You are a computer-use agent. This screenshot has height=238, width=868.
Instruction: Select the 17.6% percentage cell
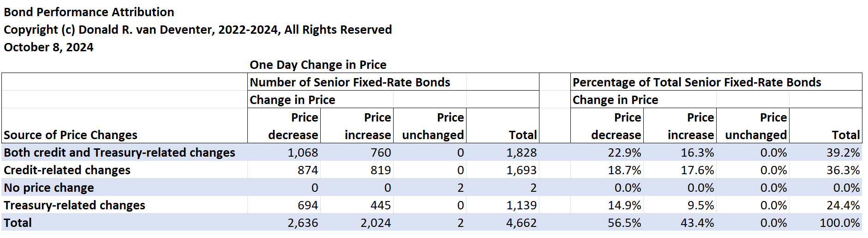click(x=697, y=170)
